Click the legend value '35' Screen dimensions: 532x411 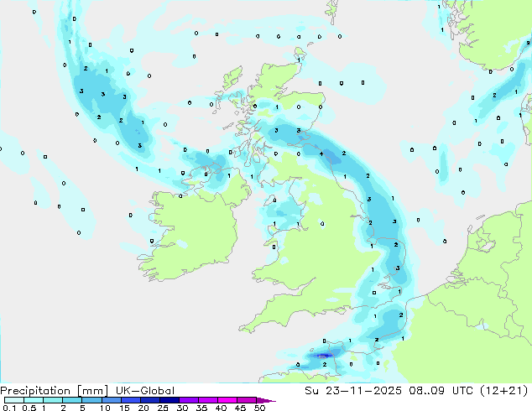[x=201, y=408]
